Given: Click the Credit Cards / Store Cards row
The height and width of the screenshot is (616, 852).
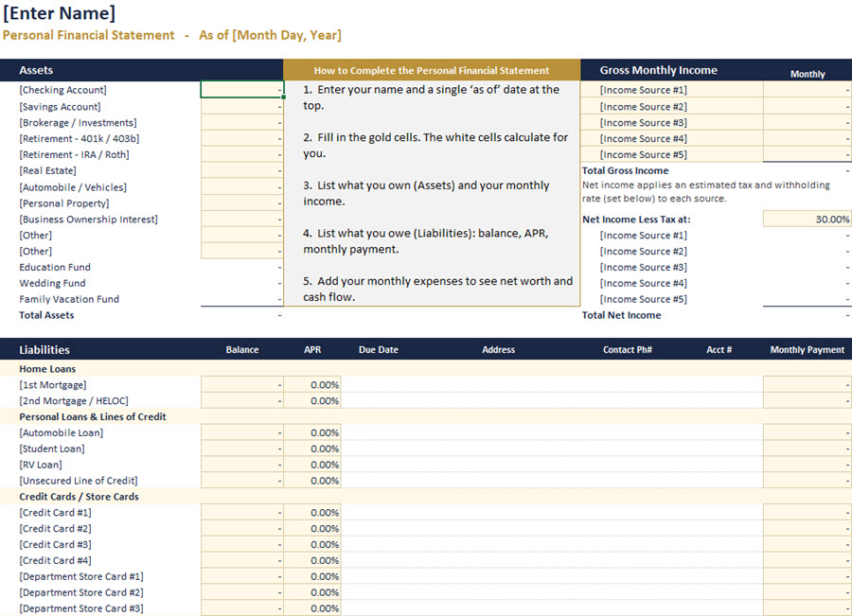Looking at the screenshot, I should 426,497.
